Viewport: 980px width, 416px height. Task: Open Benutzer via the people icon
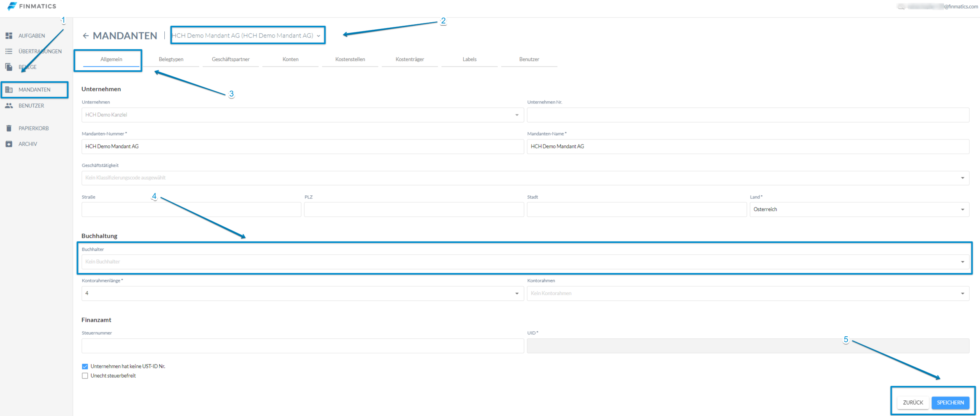click(9, 106)
